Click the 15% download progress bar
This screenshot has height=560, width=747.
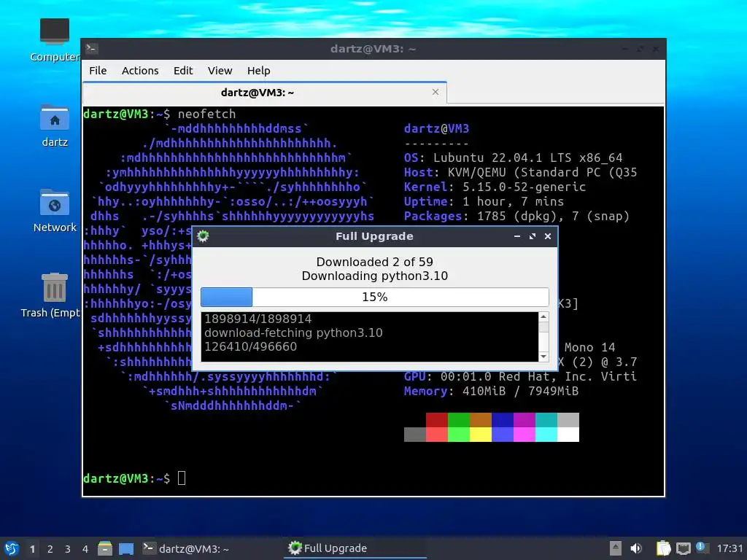(374, 297)
